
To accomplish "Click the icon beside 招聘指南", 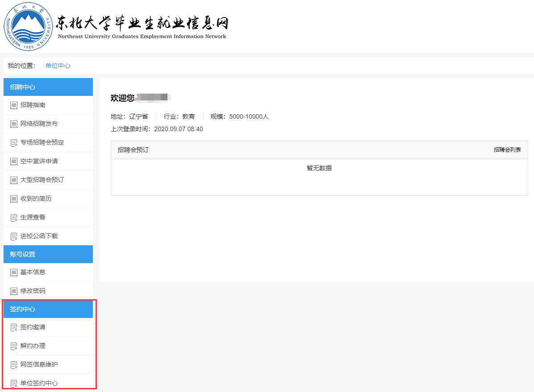I will pyautogui.click(x=14, y=106).
